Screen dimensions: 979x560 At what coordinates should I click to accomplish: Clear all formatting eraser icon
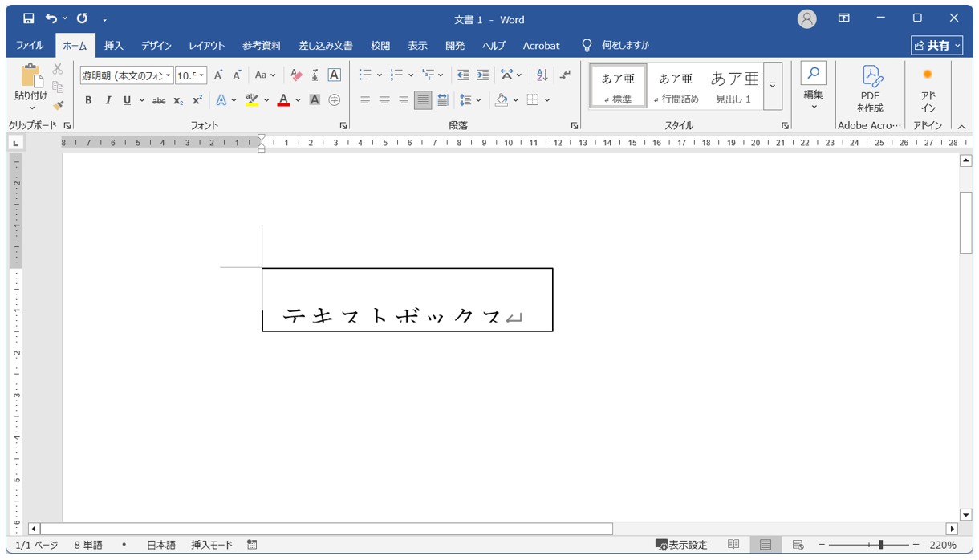tap(296, 75)
